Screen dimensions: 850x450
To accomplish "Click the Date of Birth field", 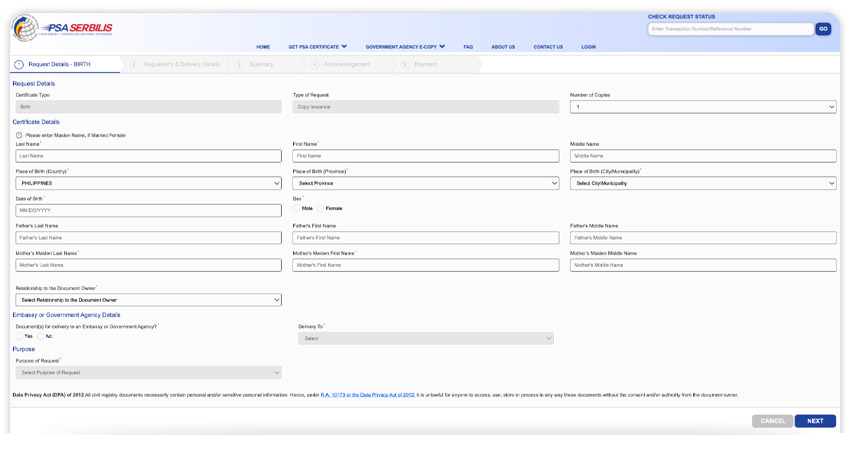I will 149,210.
